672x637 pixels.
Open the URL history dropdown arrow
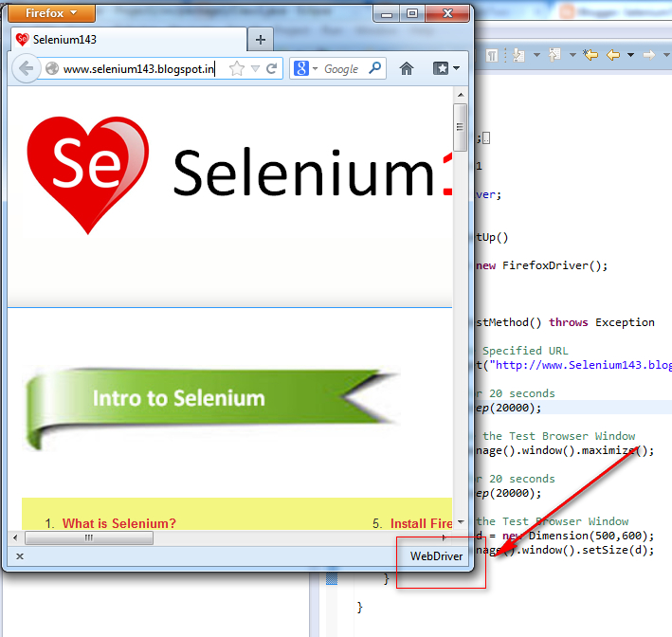point(255,68)
